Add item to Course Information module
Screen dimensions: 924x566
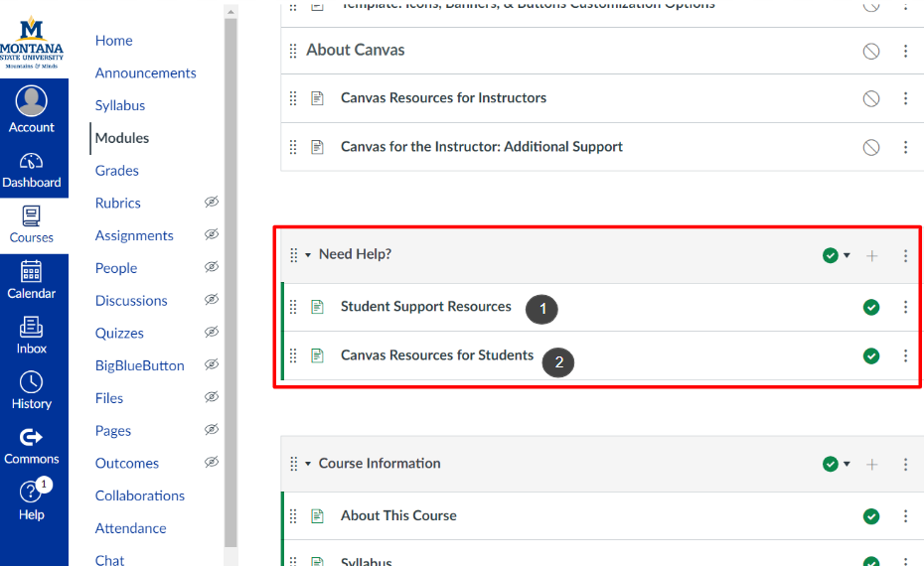[872, 464]
